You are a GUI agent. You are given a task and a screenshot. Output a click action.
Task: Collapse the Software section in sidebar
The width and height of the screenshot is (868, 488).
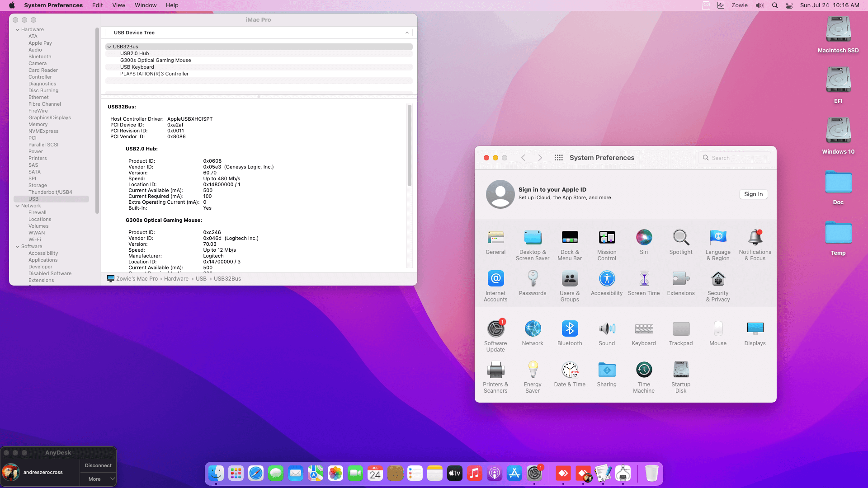(x=18, y=247)
